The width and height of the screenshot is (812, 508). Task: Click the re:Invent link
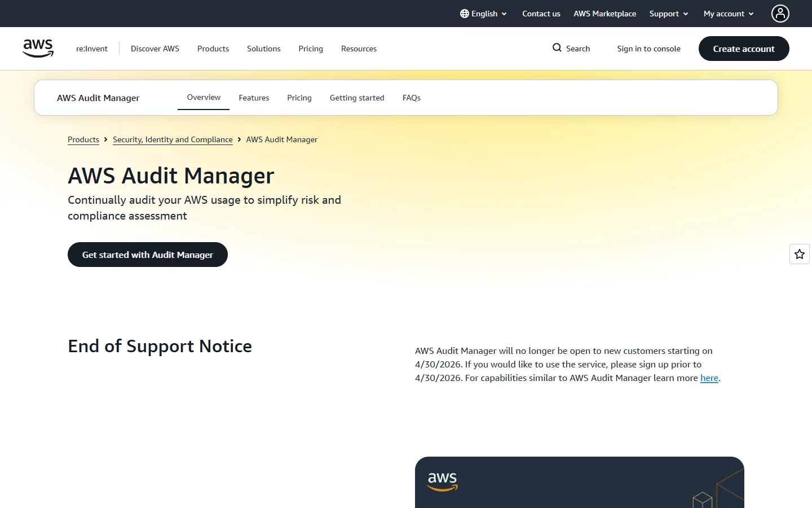point(92,49)
